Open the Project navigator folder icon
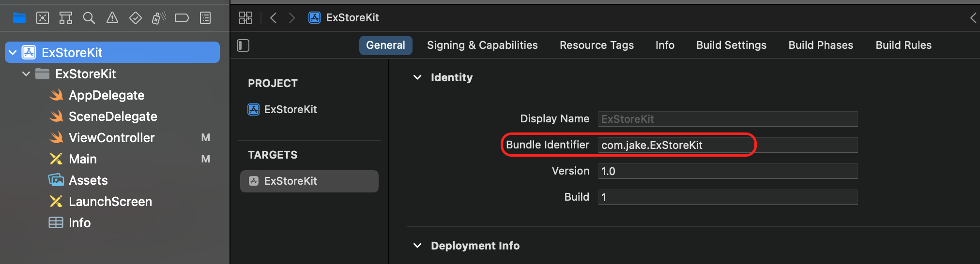This screenshot has width=980, height=264. (19, 18)
